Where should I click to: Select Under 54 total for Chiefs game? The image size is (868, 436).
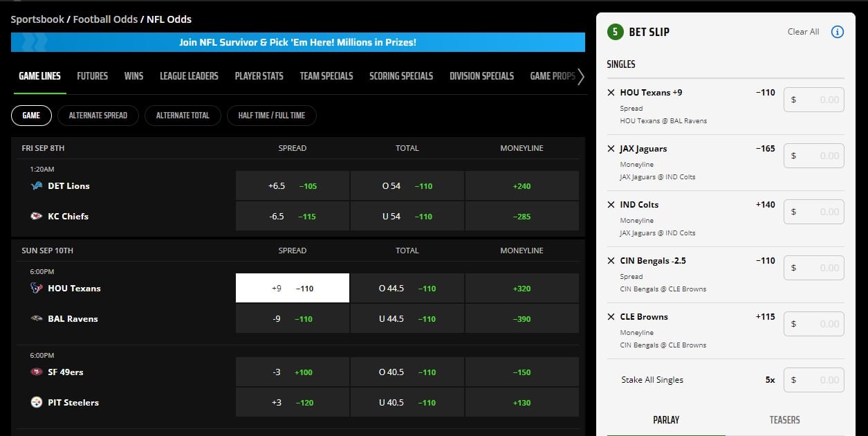(407, 216)
